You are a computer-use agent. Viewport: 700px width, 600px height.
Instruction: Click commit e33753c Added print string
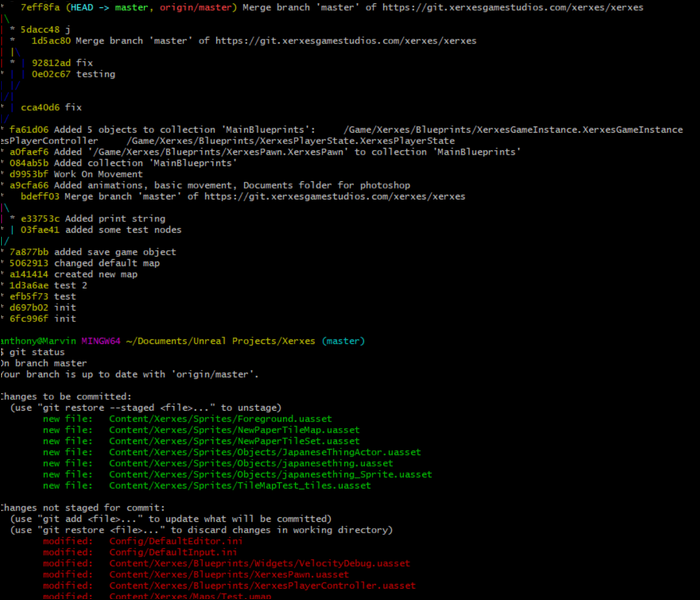tap(93, 219)
